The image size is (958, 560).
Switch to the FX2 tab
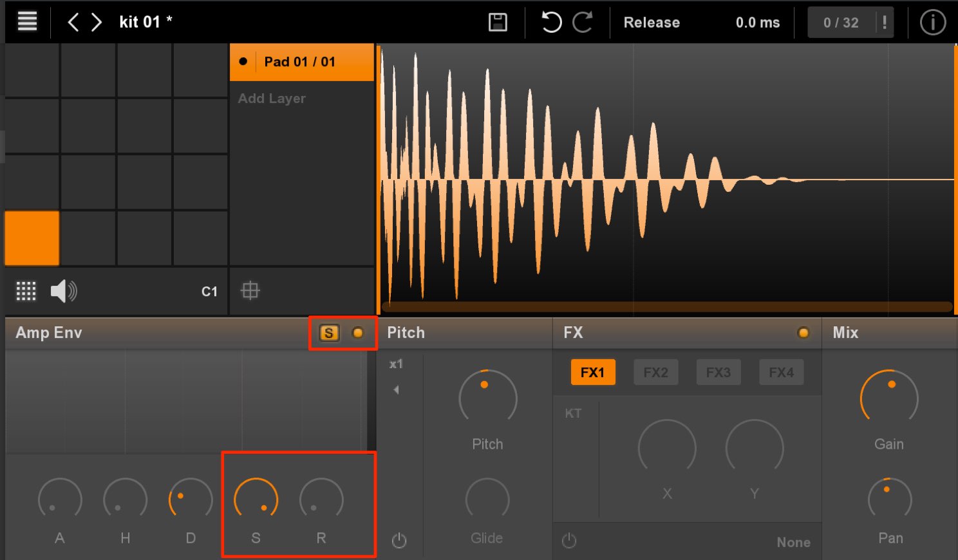tap(655, 372)
